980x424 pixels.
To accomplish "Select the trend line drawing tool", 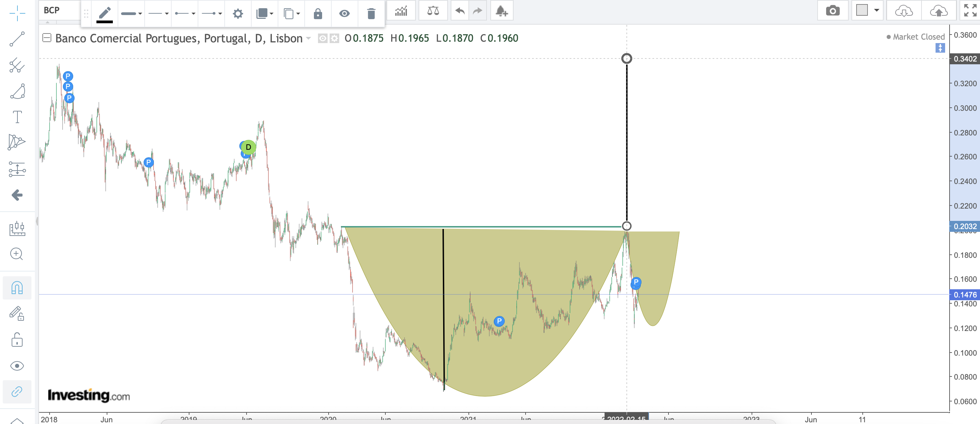I will [x=17, y=39].
